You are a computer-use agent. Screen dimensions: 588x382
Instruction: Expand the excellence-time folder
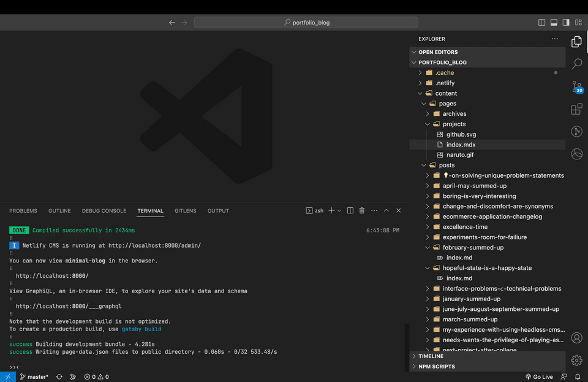(x=488, y=227)
